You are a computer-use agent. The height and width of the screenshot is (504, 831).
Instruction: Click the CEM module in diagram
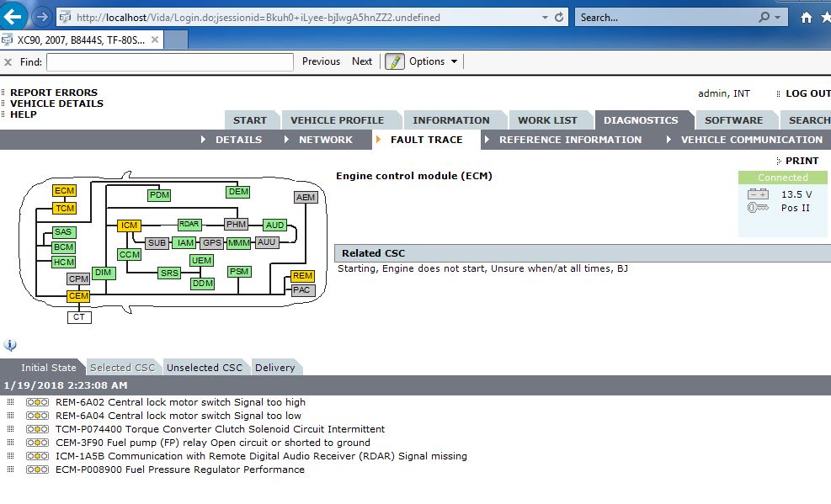(x=78, y=296)
